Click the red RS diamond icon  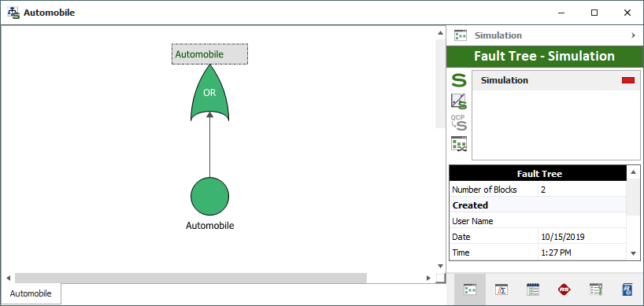pos(564,289)
